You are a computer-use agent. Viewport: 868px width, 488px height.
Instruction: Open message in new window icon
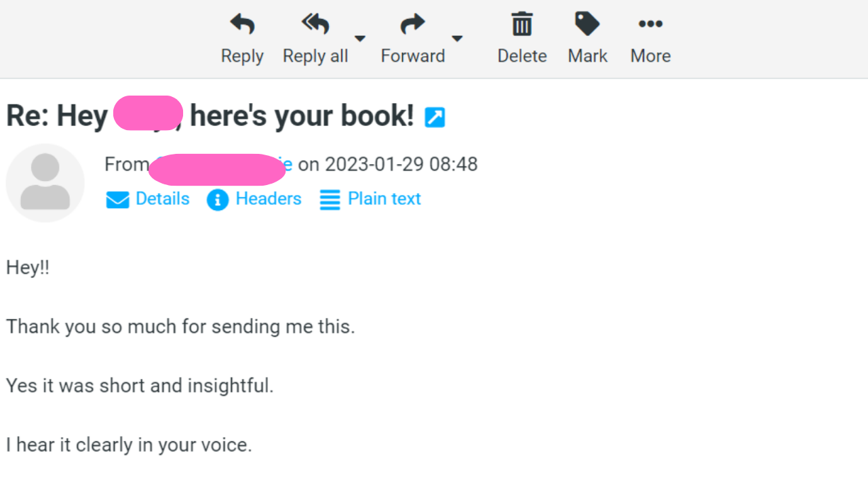pos(435,117)
